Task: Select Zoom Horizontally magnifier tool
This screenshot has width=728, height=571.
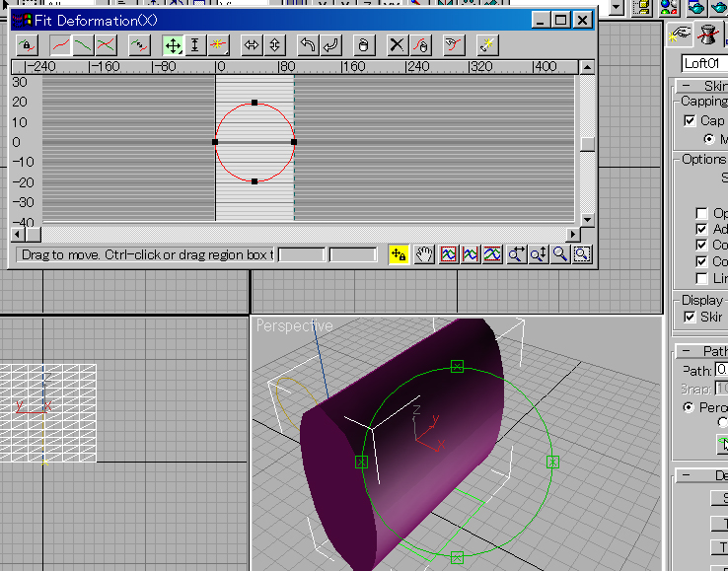Action: (516, 254)
